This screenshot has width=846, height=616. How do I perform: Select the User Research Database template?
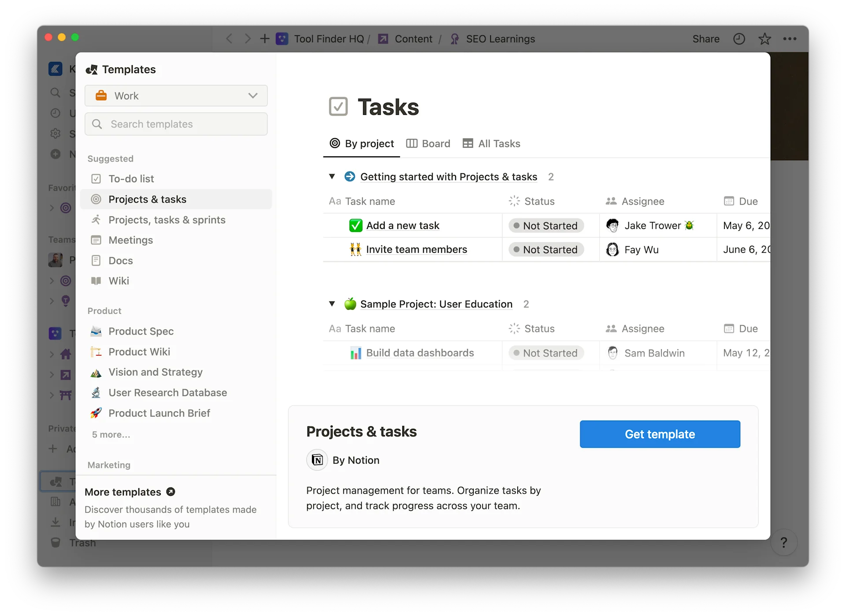[168, 392]
